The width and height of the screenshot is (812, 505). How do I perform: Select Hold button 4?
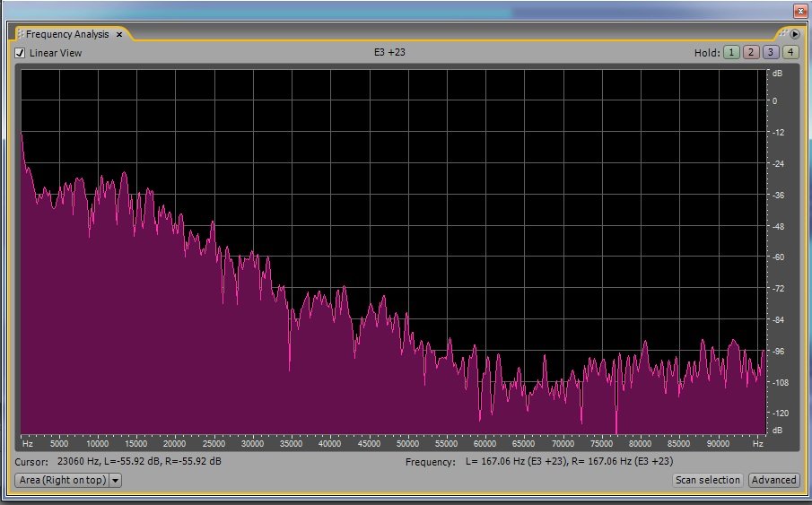click(790, 52)
